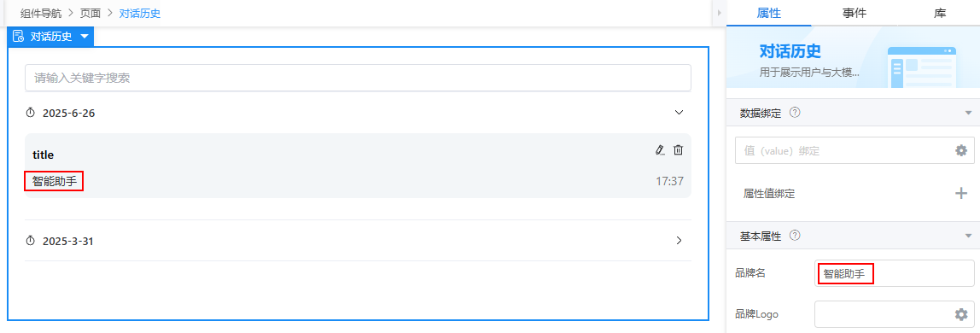Collapse the 2025-6-26 date group
Image resolution: width=980 pixels, height=333 pixels.
pos(680,113)
